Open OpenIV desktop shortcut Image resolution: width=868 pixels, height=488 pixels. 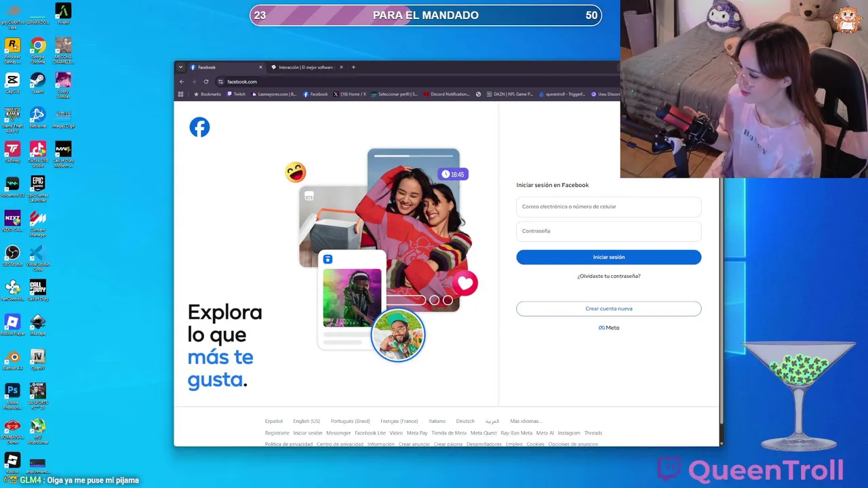38,359
